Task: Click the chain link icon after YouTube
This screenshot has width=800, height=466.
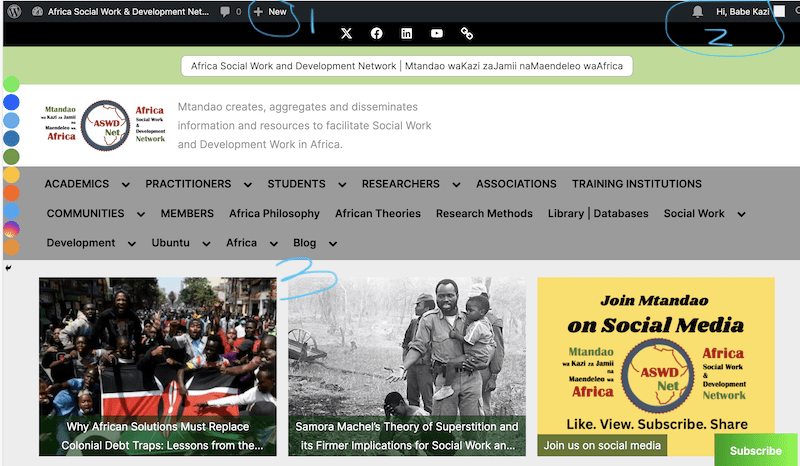Action: pyautogui.click(x=467, y=33)
